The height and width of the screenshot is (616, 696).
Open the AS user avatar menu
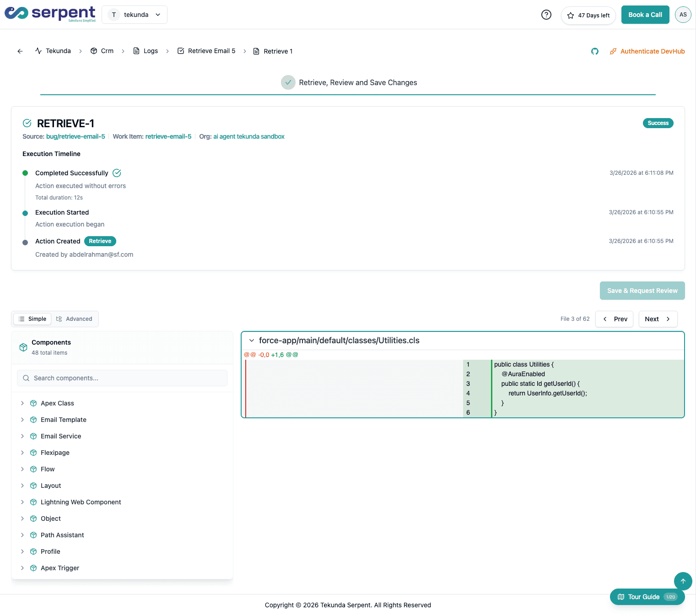coord(683,15)
